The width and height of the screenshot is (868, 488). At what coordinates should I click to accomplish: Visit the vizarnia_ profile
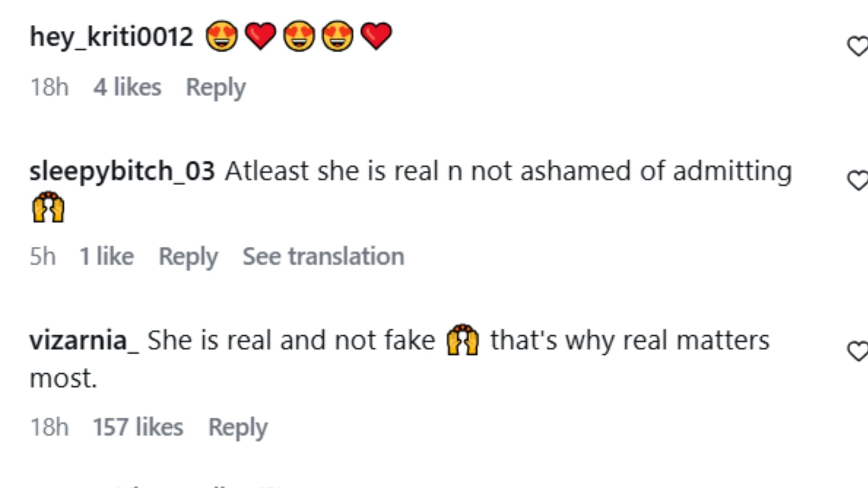pyautogui.click(x=84, y=341)
